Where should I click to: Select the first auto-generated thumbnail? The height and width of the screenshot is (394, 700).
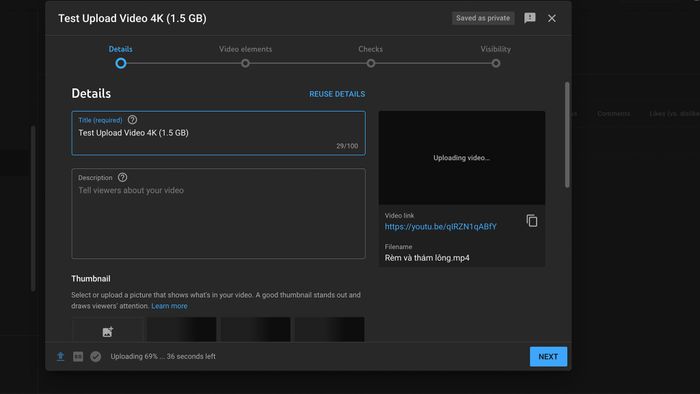pos(182,329)
